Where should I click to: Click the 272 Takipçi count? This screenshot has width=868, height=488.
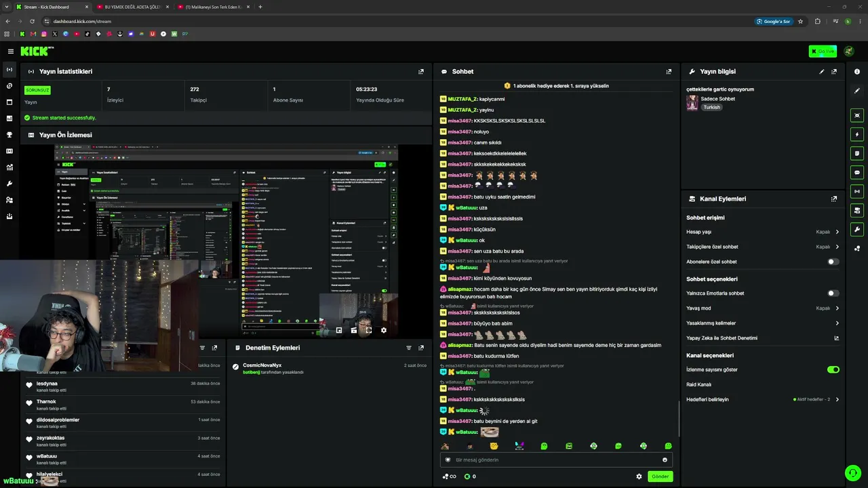(x=194, y=89)
